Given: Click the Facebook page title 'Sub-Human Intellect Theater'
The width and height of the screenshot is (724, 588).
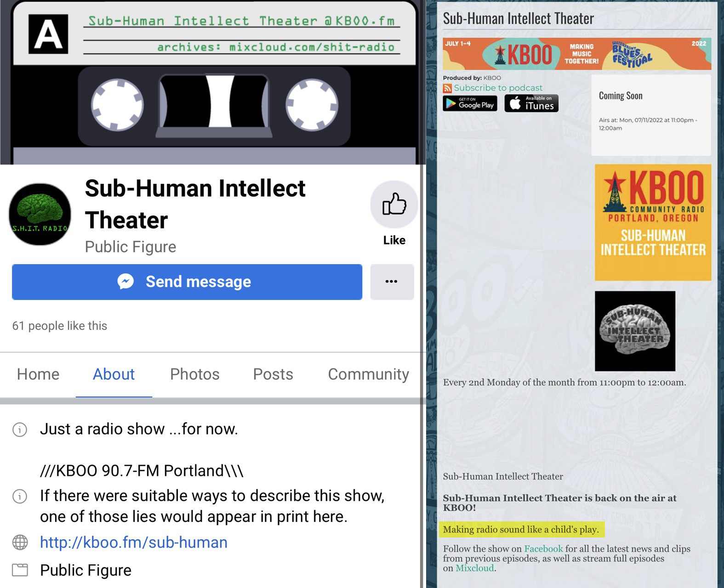Looking at the screenshot, I should (195, 204).
